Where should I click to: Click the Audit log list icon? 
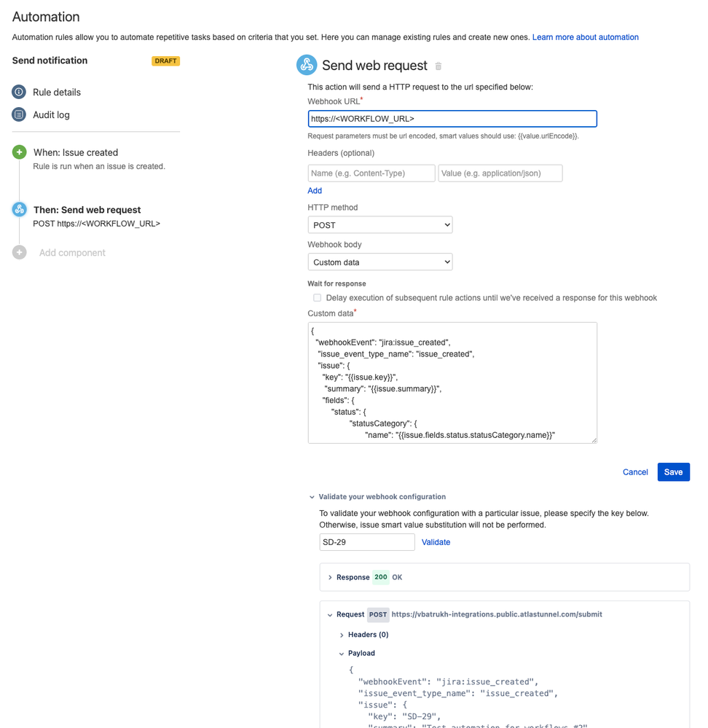18,113
